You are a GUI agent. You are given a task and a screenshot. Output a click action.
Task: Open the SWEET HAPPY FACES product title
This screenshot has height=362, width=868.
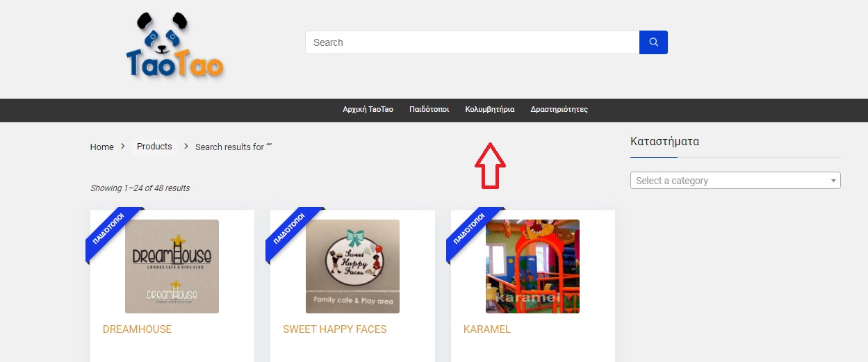[x=335, y=329]
